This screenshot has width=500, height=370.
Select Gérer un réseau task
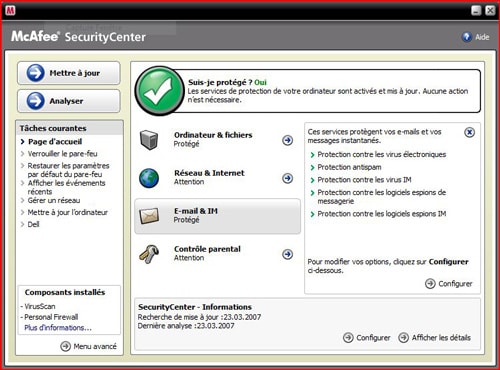click(54, 200)
